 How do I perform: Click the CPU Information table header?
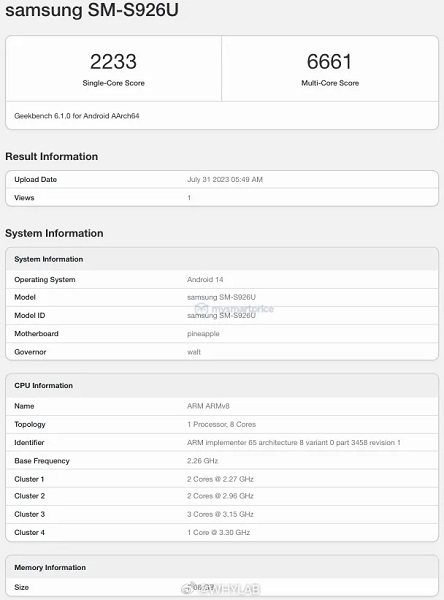tap(222, 385)
